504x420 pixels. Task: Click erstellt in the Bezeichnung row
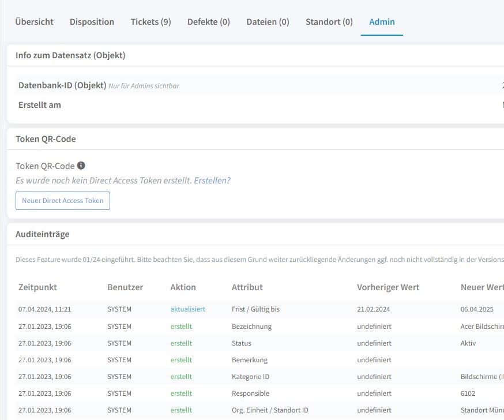pos(181,327)
